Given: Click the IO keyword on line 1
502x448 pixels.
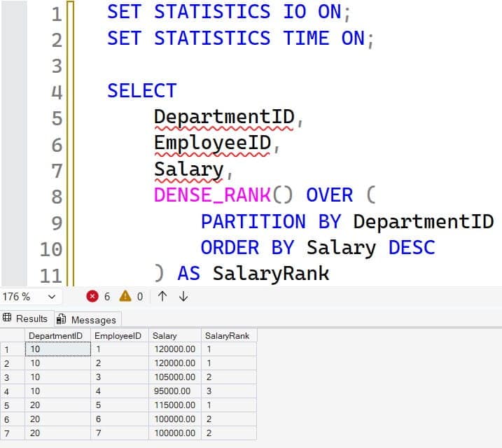Looking at the screenshot, I should pos(295,12).
